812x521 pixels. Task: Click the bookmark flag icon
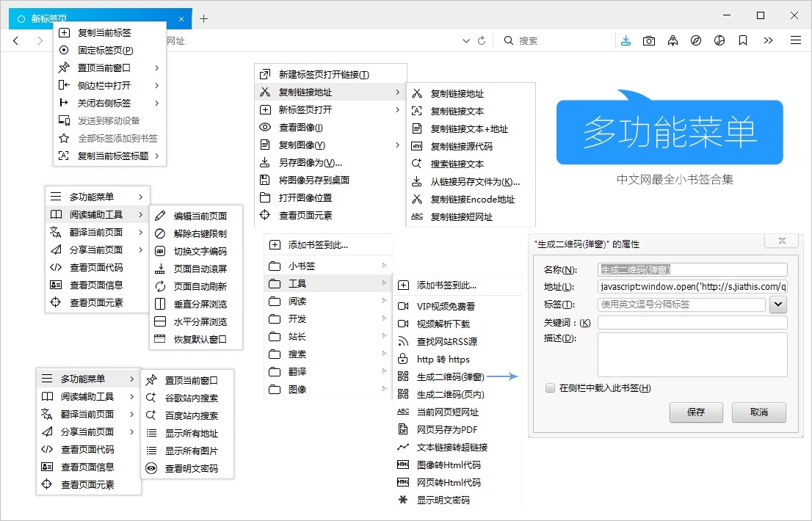click(x=743, y=41)
